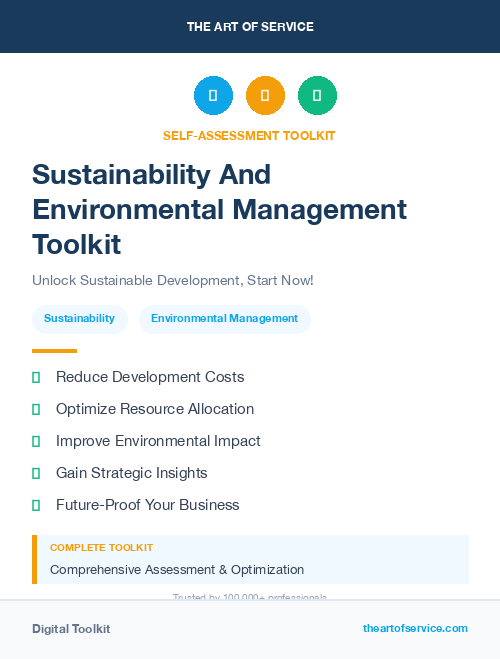Click the bullet icon beside Future-Proof Your Business
Viewport: 500px width, 659px height.
pyautogui.click(x=36, y=505)
